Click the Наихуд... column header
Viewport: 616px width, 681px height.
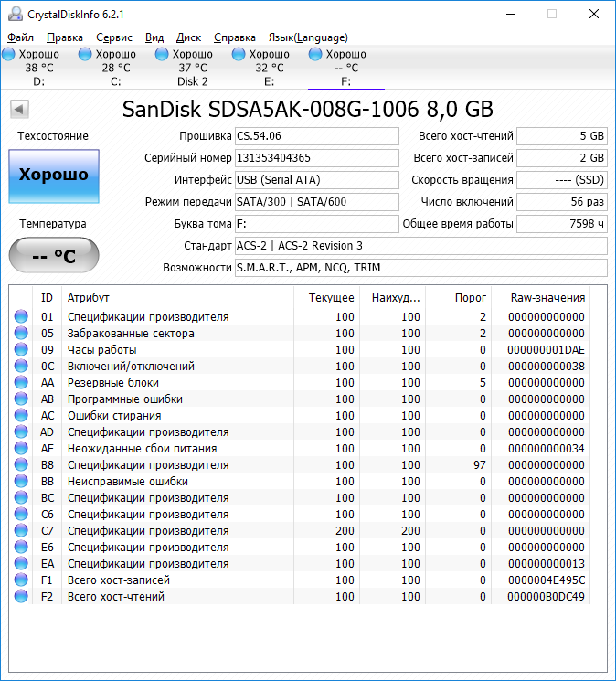393,297
